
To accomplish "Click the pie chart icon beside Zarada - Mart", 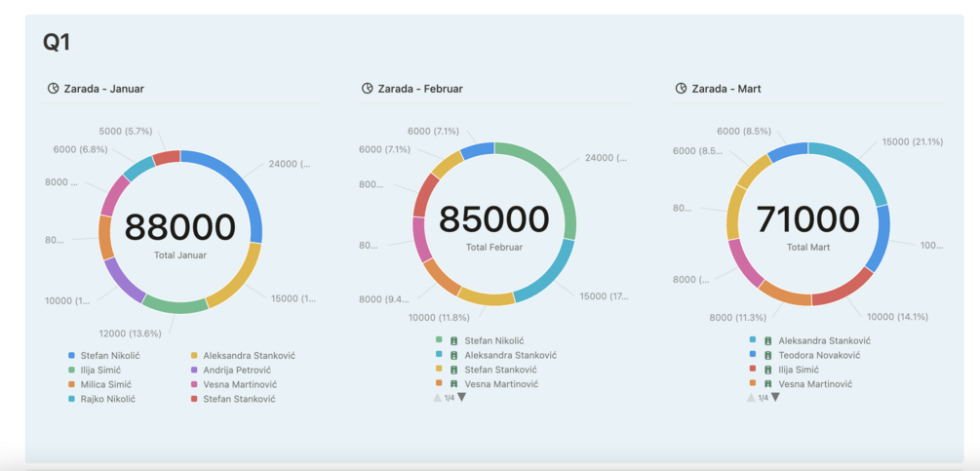I will [x=682, y=89].
